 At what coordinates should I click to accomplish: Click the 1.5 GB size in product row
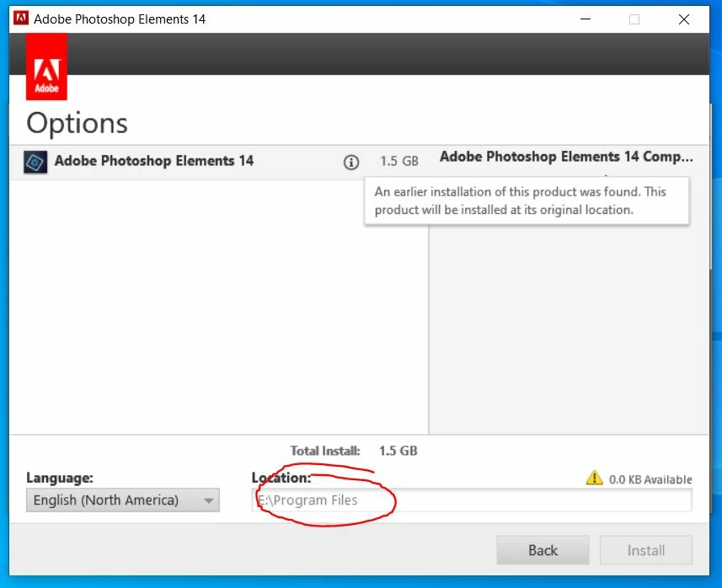click(399, 161)
